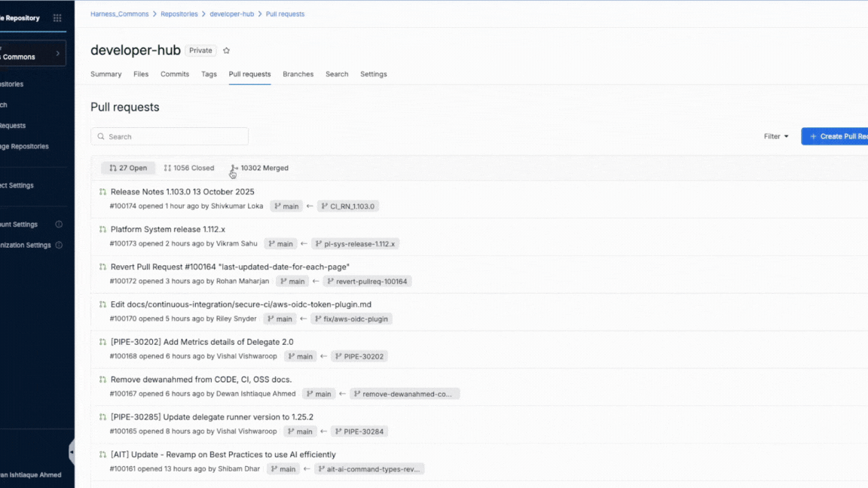
Task: Open the repository Settings tab
Action: point(373,74)
